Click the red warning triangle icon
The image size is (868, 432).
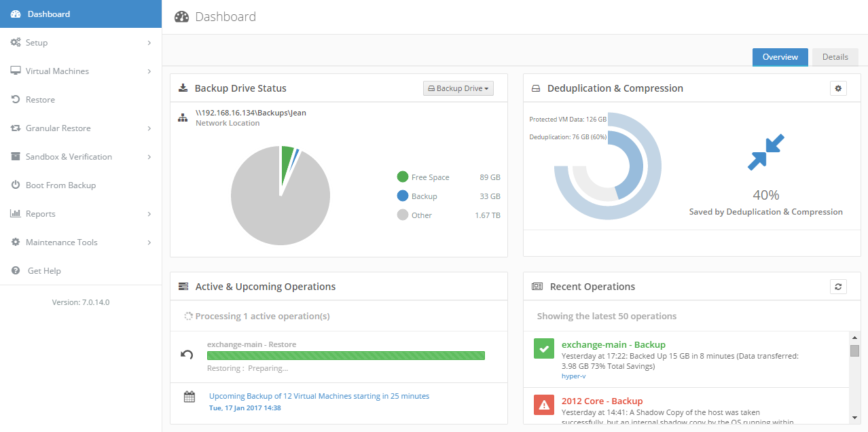click(x=544, y=406)
